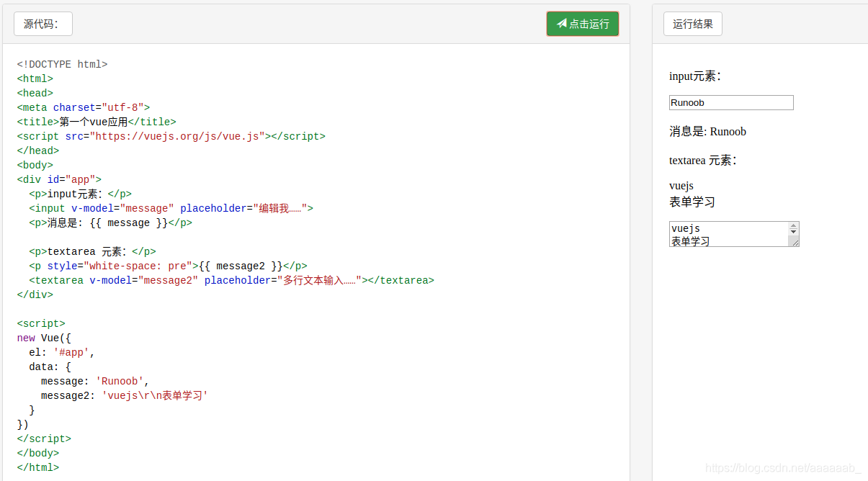Click inside the vuejs multiline textarea
The width and height of the screenshot is (868, 481).
[728, 234]
